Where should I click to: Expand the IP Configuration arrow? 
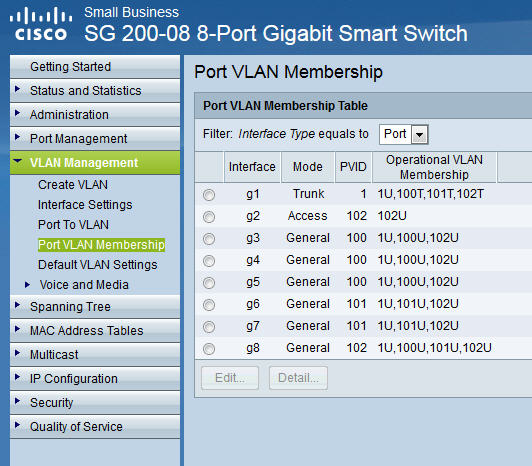(18, 377)
